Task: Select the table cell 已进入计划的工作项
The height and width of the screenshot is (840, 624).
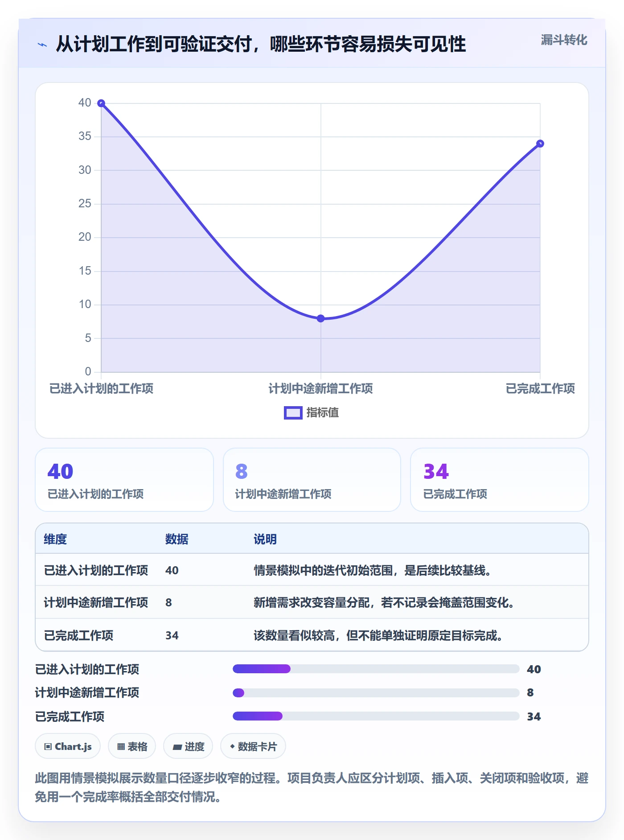Action: 96,570
